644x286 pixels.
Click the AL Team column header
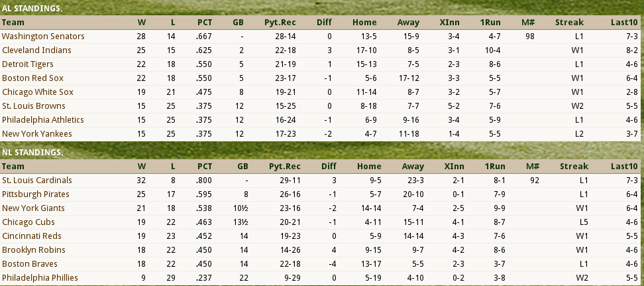pyautogui.click(x=13, y=22)
